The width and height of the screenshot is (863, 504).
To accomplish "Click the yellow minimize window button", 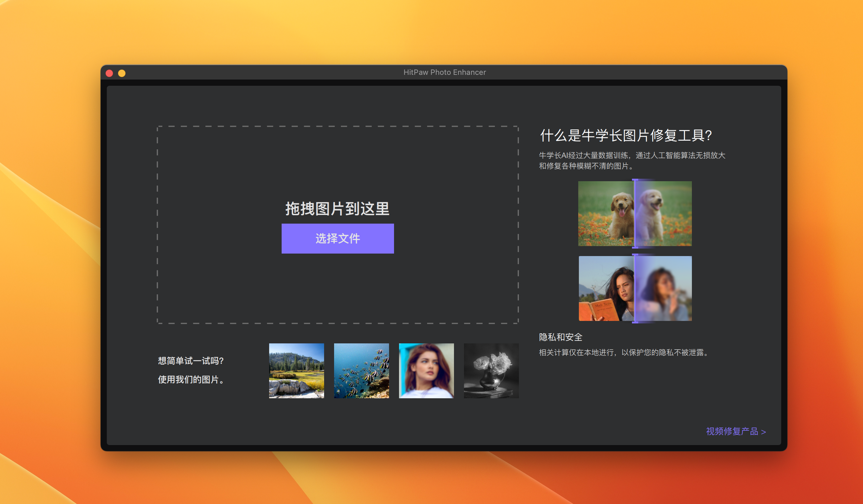I will point(121,73).
